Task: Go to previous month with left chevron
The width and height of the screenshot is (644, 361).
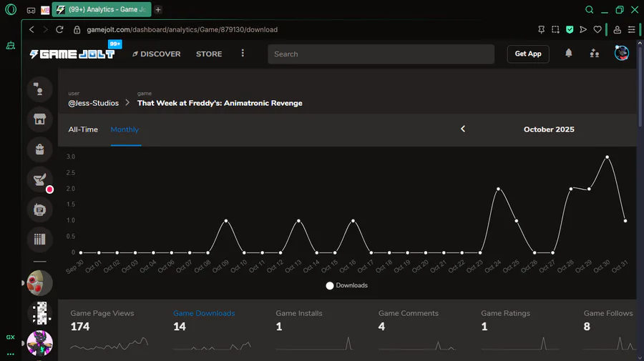Action: pyautogui.click(x=463, y=129)
